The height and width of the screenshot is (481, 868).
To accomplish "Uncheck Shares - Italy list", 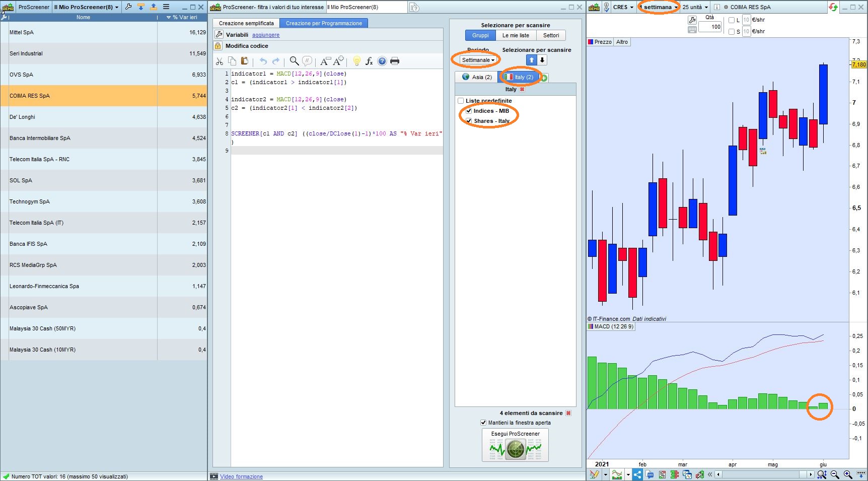I will (x=469, y=121).
